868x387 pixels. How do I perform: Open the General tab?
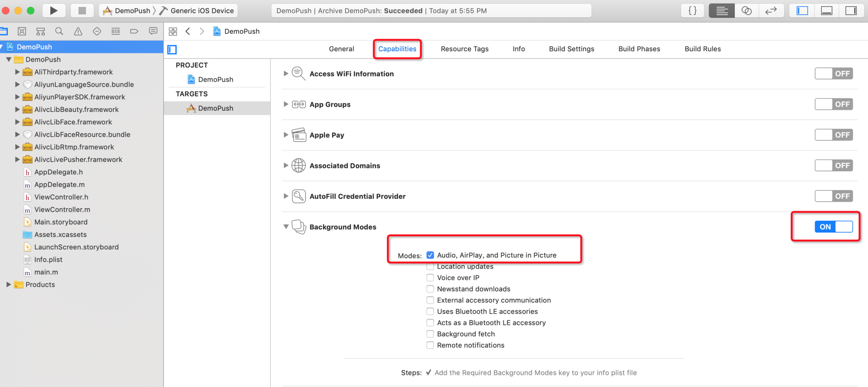[342, 49]
